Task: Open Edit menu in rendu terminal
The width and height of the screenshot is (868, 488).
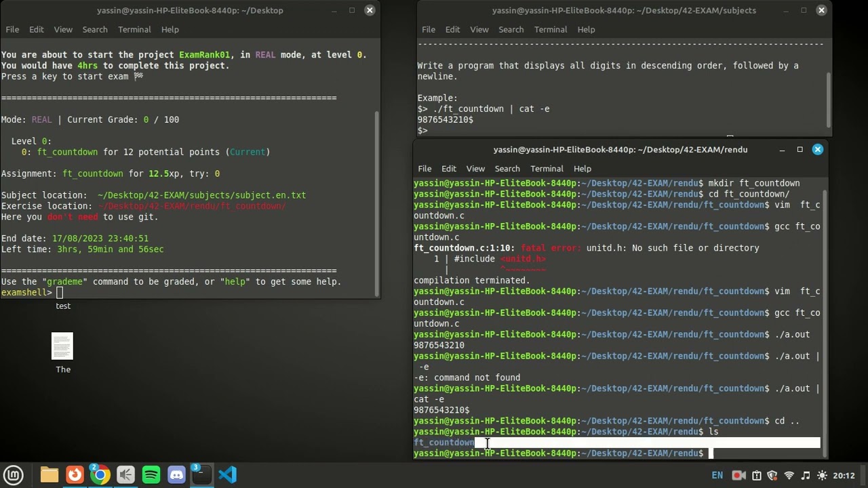Action: (x=448, y=169)
